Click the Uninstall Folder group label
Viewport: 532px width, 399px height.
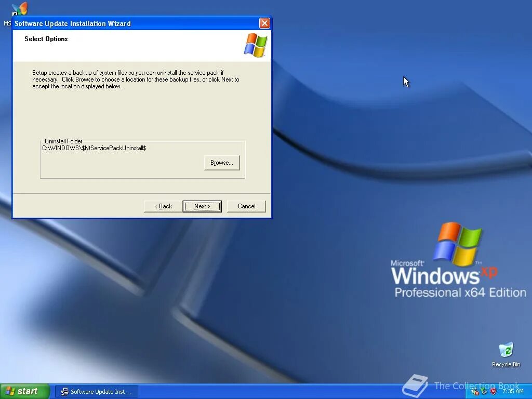click(63, 141)
